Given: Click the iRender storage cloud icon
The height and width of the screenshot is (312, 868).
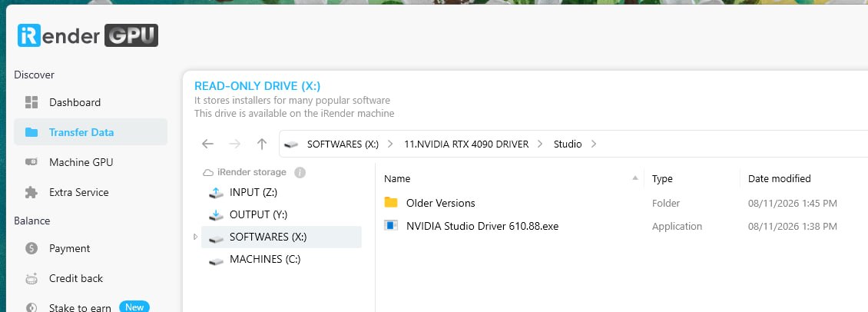Looking at the screenshot, I should point(208,172).
